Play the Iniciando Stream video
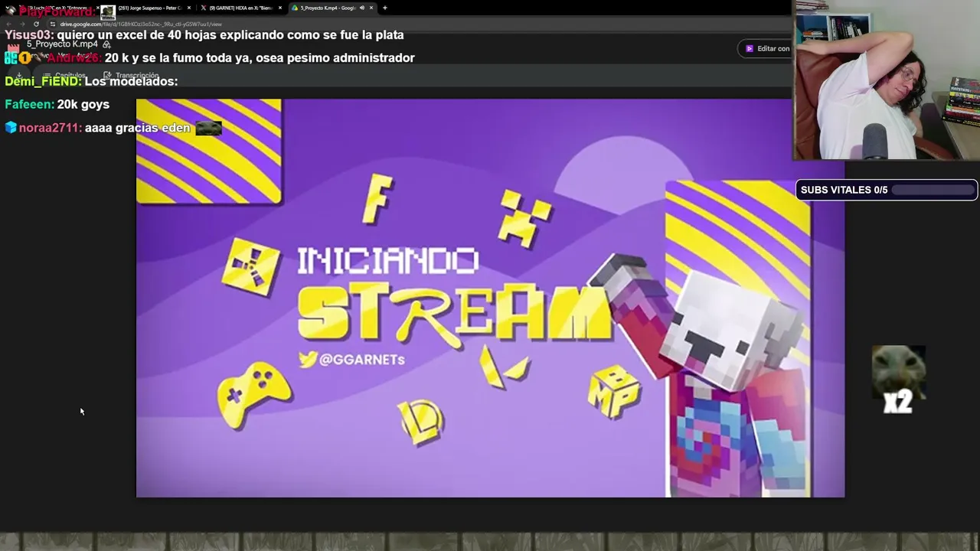 tap(490, 298)
